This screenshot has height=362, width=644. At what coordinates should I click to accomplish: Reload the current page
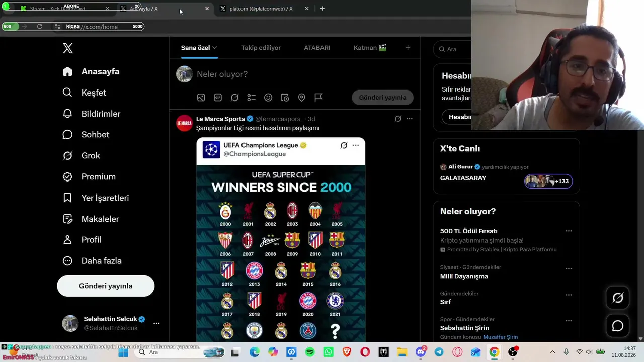click(40, 26)
